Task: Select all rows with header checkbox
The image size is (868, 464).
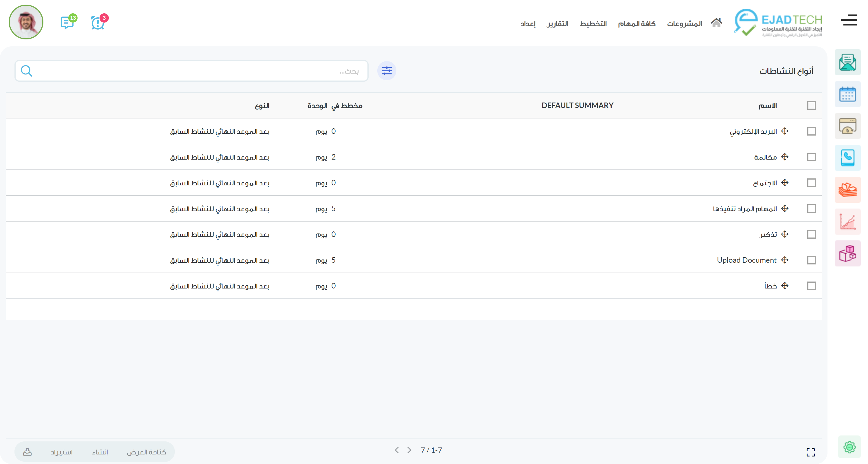Action: (x=811, y=105)
